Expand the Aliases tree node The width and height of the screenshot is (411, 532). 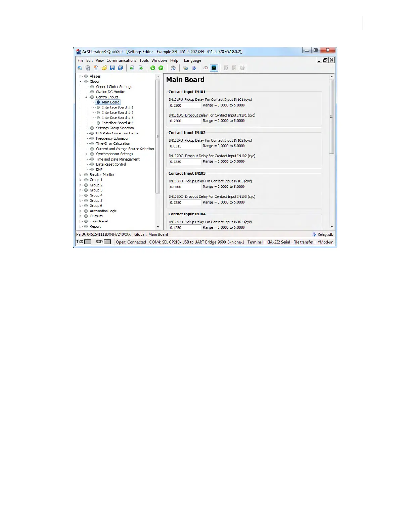pos(81,77)
